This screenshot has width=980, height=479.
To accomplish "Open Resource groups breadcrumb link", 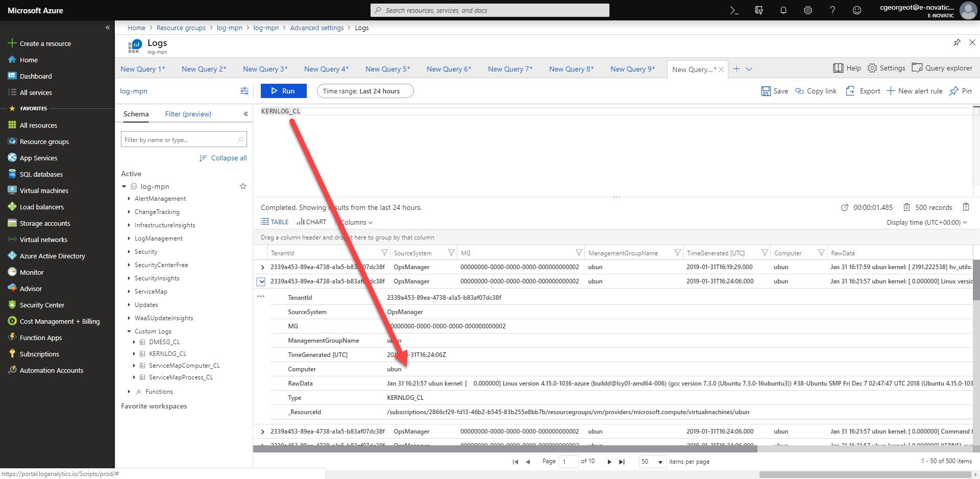I will pos(181,28).
